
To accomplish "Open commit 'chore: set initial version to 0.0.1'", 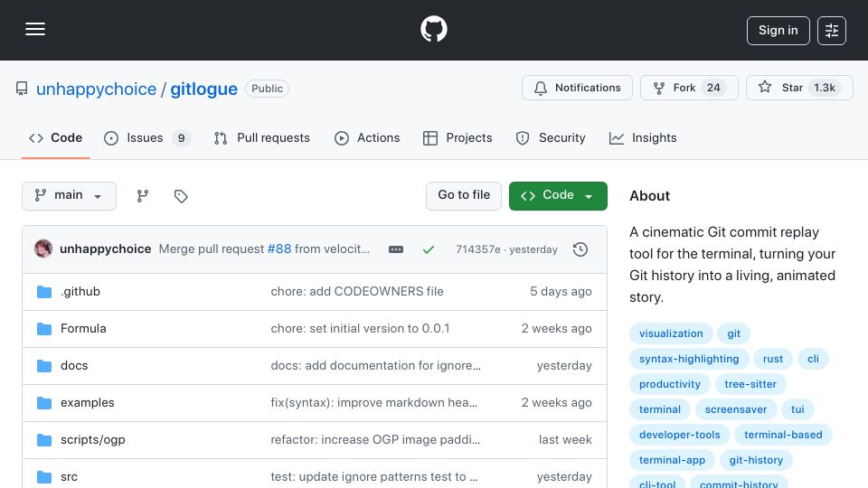I will [x=360, y=329].
